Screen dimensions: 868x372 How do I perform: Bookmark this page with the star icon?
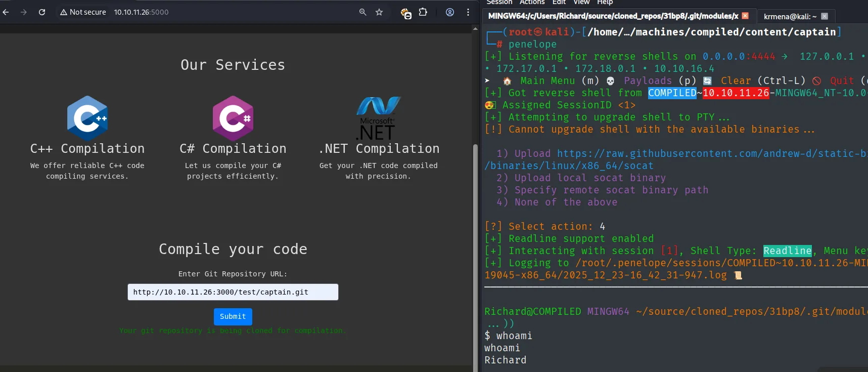tap(379, 12)
